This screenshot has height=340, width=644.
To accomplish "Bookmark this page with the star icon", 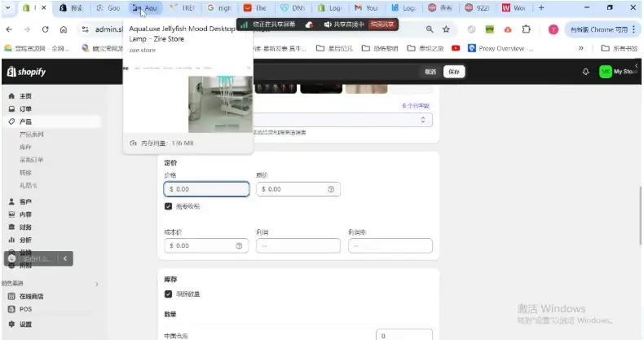I will 446,29.
